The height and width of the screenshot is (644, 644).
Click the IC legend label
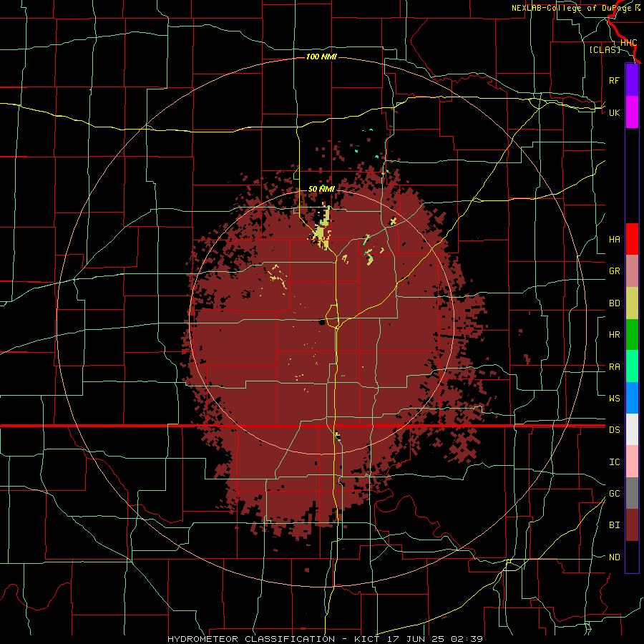[614, 462]
